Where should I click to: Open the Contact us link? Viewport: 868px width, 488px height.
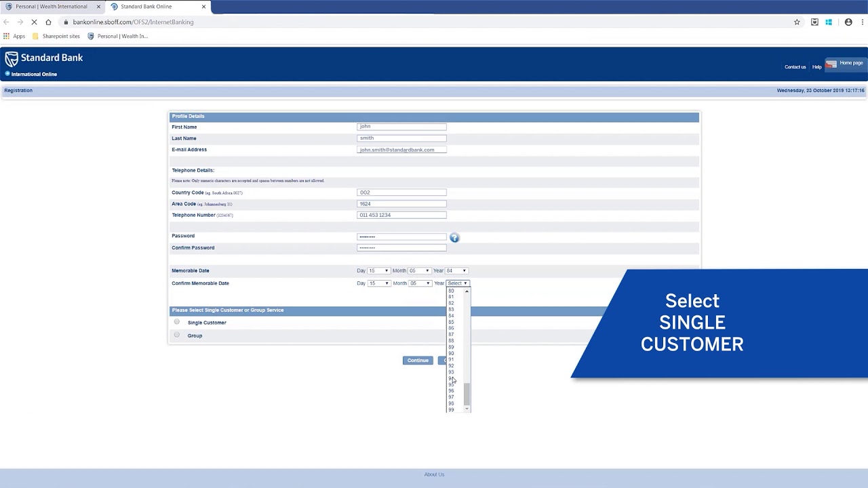(x=795, y=67)
